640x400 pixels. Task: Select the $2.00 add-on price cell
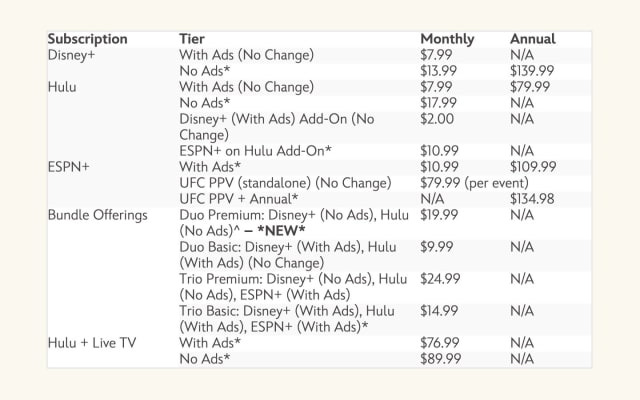coord(436,119)
